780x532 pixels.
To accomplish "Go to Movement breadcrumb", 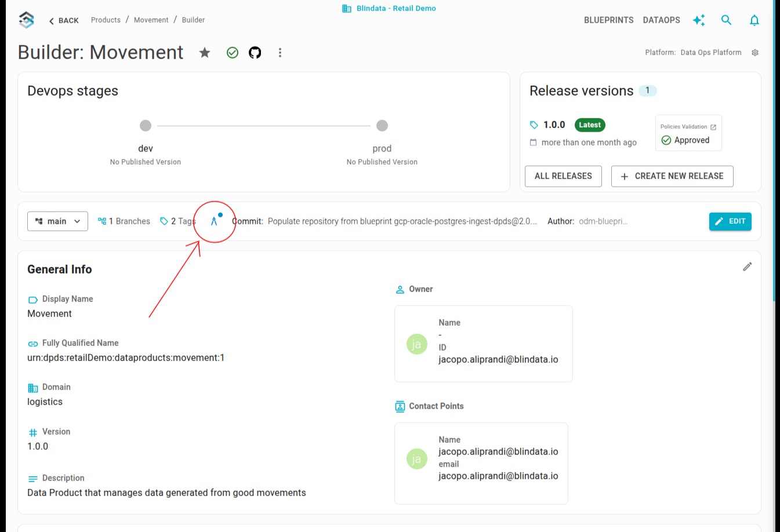I will [151, 20].
